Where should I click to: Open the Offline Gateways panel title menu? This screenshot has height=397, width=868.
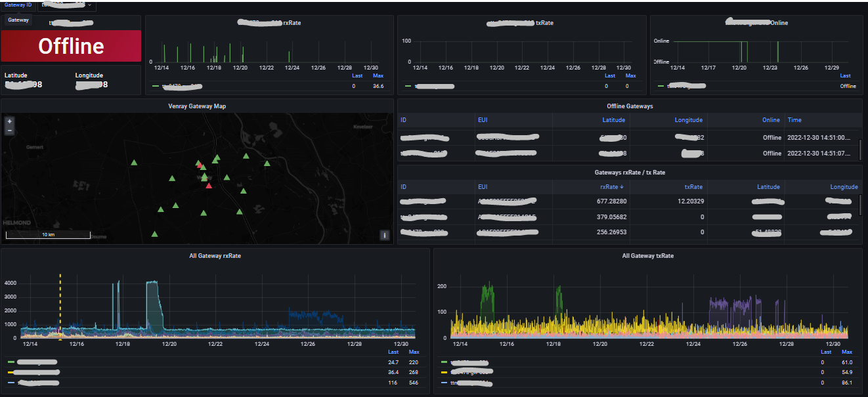pos(629,106)
